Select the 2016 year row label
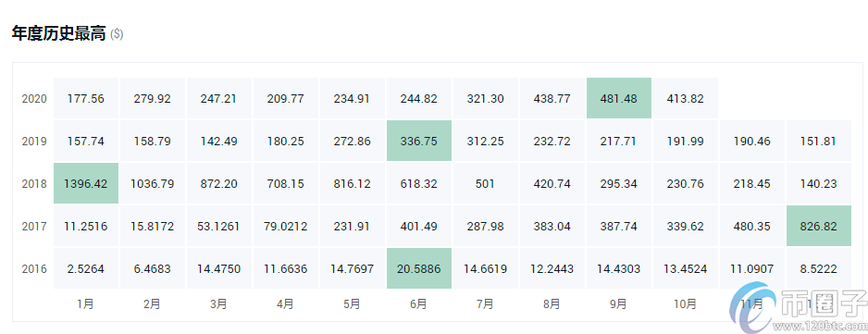The image size is (868, 334). [x=34, y=269]
